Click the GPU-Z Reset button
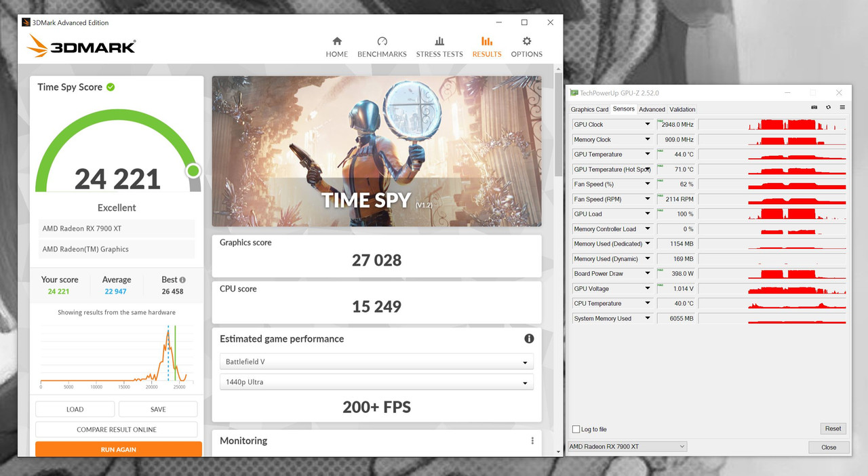Viewport: 868px width, 476px height. 833,429
